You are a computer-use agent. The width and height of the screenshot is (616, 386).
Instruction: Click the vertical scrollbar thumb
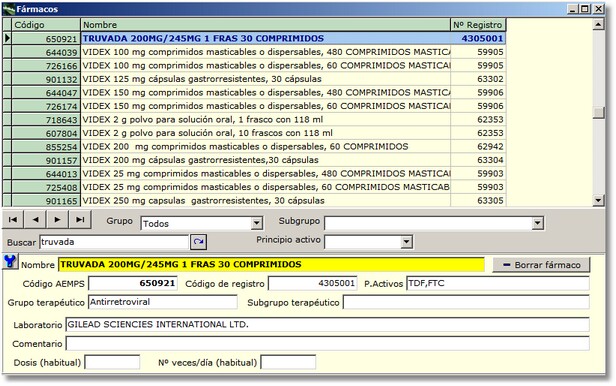tap(598, 112)
